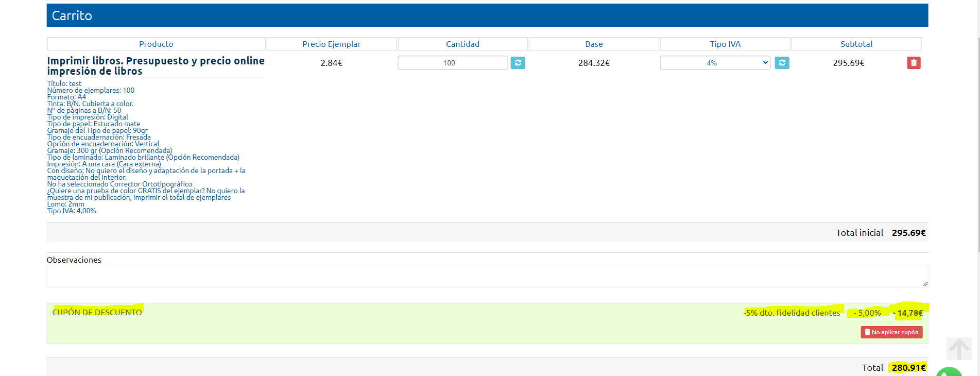Screen dimensions: 980x376
Task: Click the Tipo IVA: 4,00% detail line
Action: [x=72, y=211]
